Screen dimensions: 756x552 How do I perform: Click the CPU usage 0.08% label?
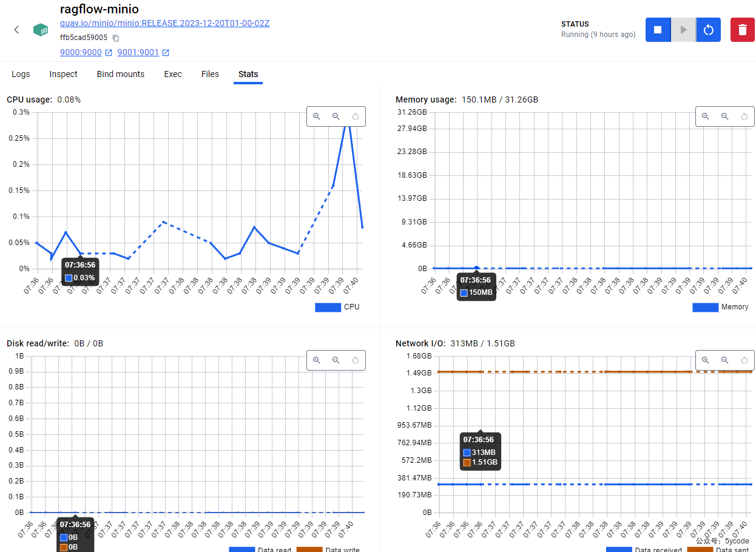click(x=44, y=99)
